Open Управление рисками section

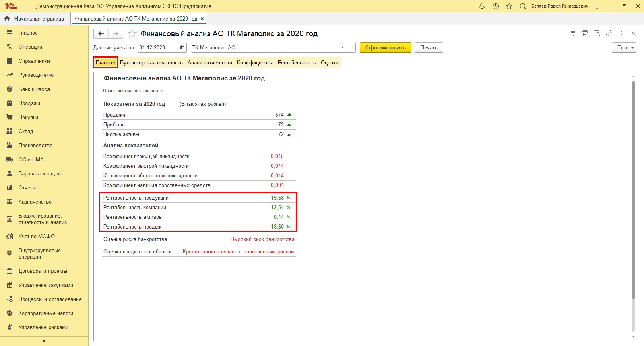44,327
